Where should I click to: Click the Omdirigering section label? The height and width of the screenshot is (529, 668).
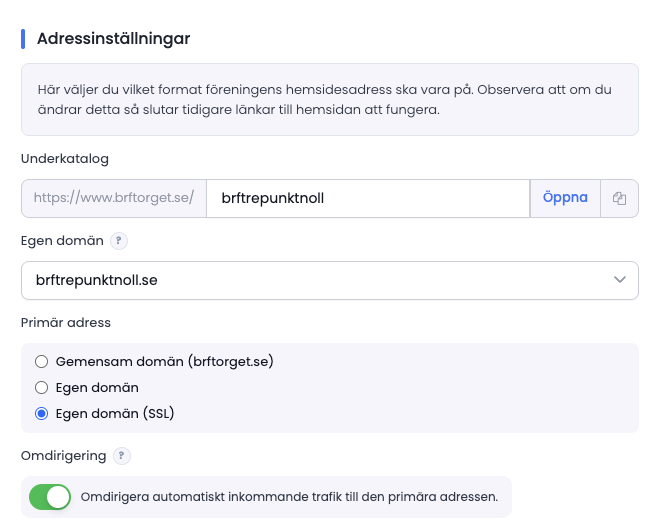[63, 456]
